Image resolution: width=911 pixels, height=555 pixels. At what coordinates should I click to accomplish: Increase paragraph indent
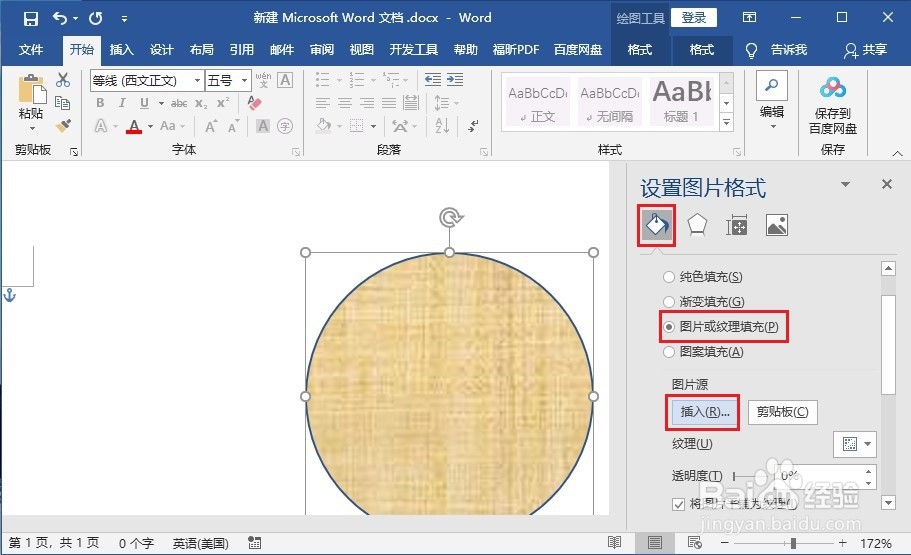[x=455, y=80]
